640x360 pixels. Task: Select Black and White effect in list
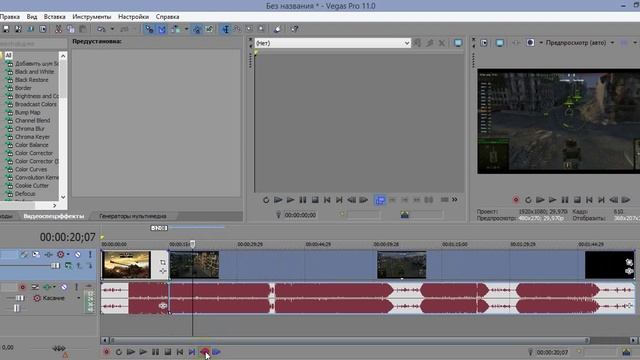(34, 71)
